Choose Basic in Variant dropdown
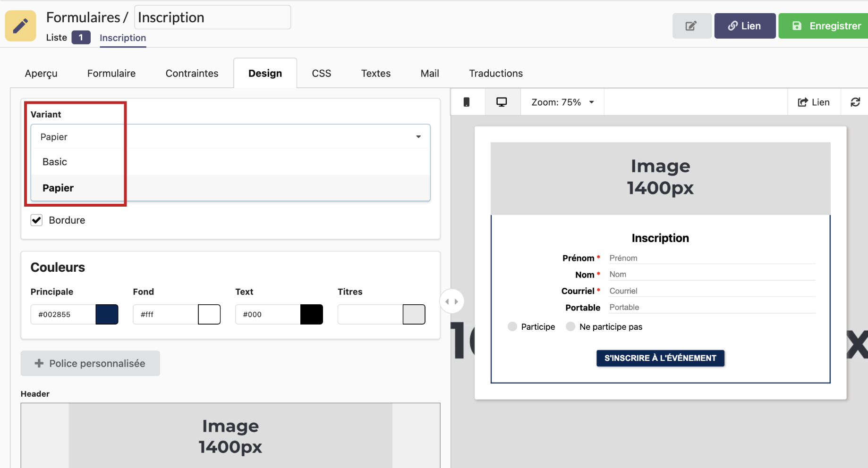 [55, 162]
